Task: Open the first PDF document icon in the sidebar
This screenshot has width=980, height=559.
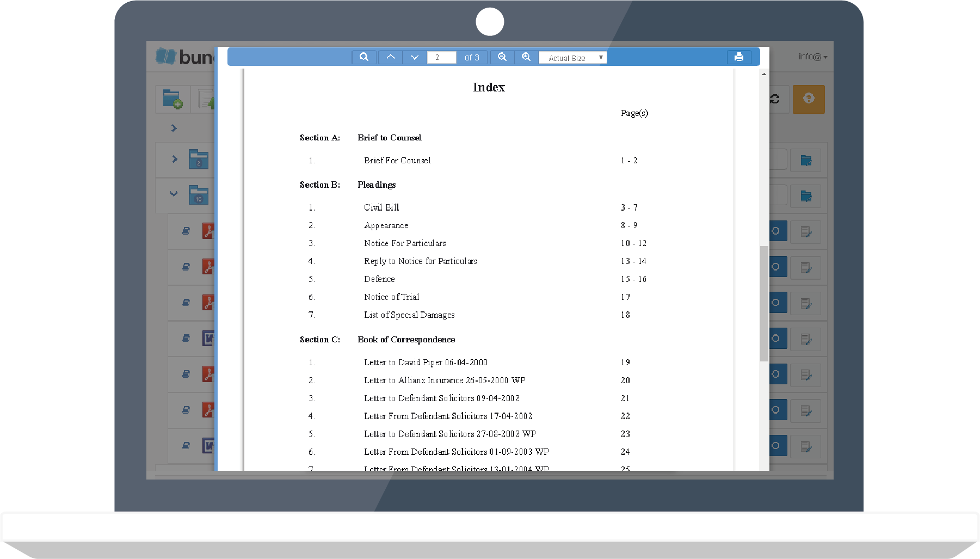Action: (209, 231)
